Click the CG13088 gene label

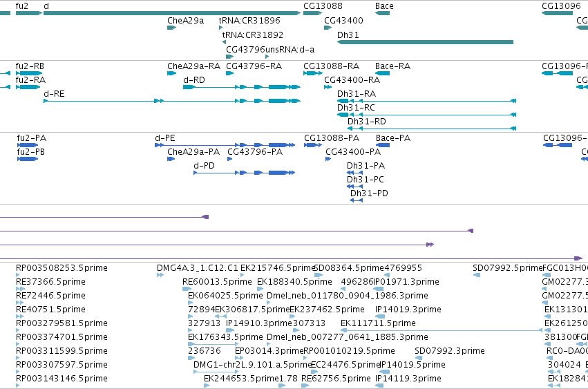323,6
